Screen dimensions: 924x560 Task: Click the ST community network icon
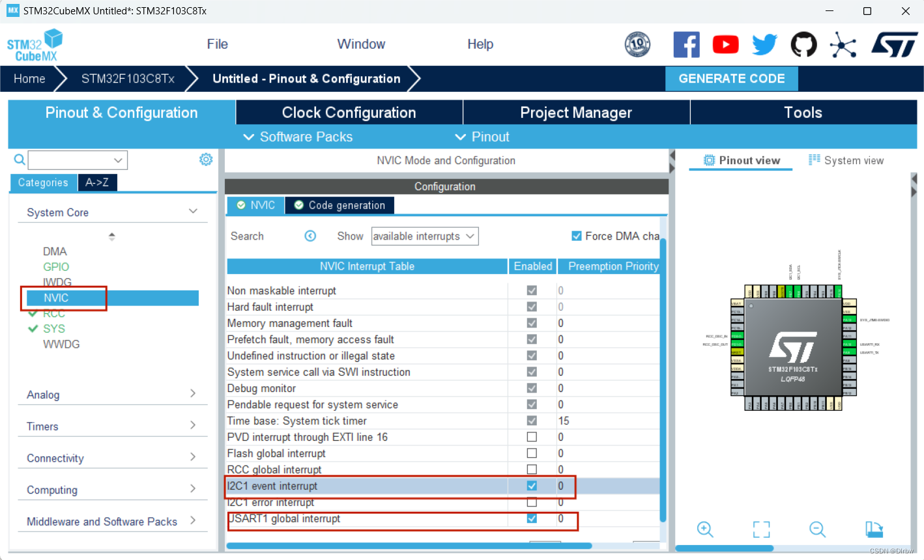tap(843, 44)
